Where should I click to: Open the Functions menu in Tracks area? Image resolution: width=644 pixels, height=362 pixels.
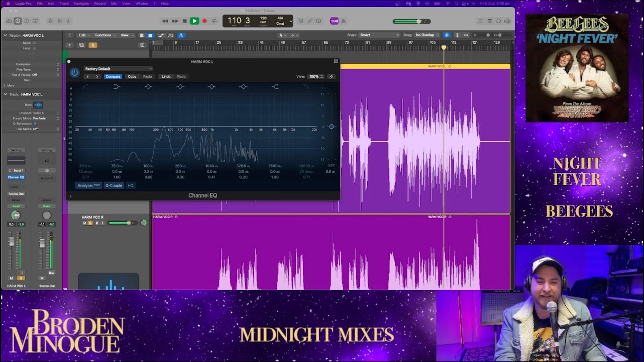tap(104, 35)
